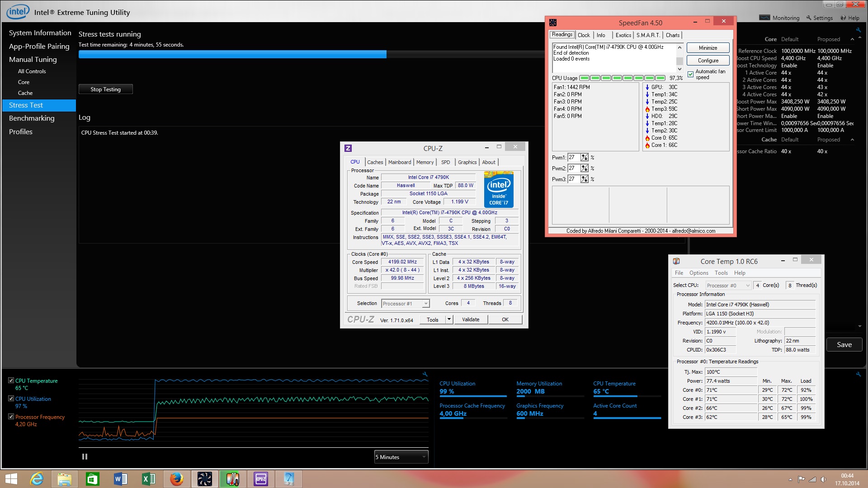Click the Validate button in CPU-Z
The height and width of the screenshot is (488, 868).
(x=471, y=319)
